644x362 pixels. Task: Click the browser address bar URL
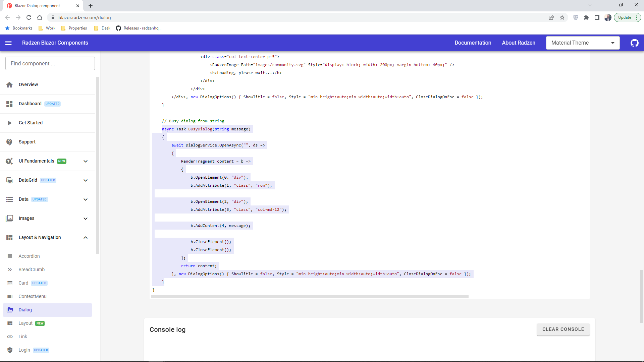coord(85,17)
